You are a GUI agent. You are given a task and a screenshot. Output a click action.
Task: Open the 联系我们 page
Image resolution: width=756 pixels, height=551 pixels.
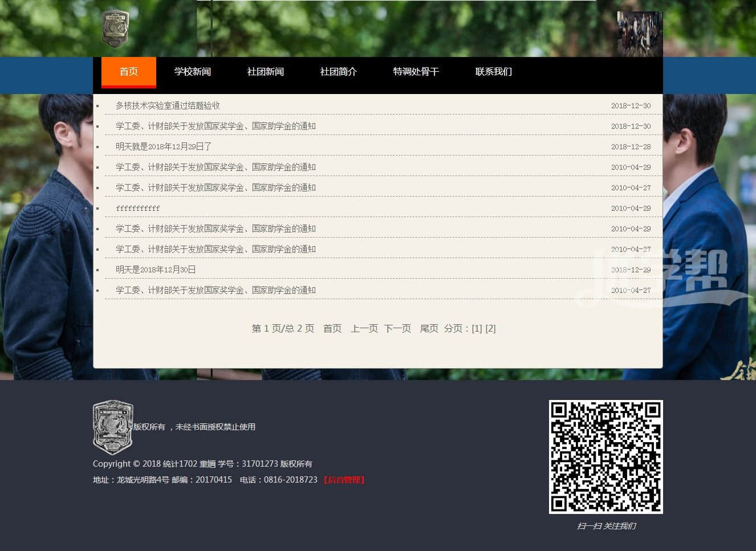coord(493,72)
